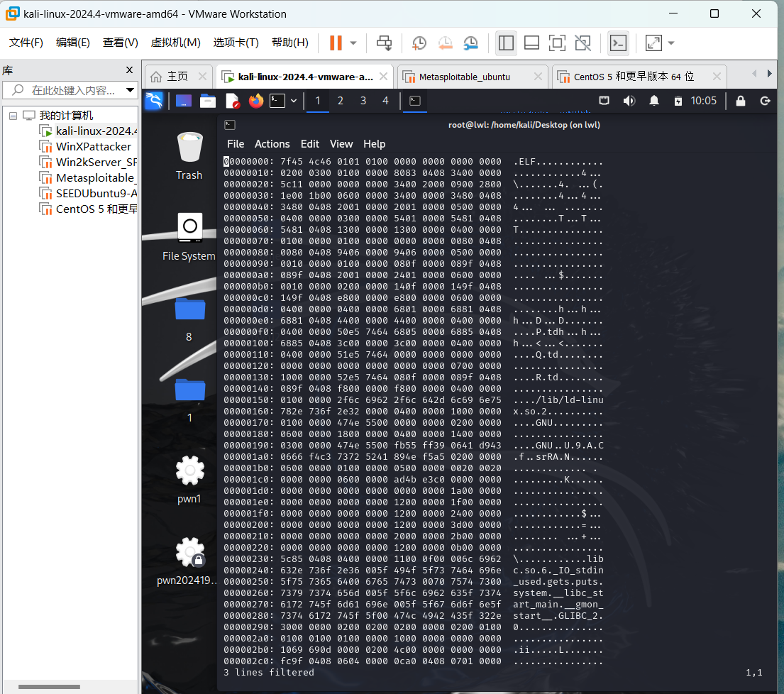784x694 pixels.
Task: Switch to workspace 2
Action: 341,101
